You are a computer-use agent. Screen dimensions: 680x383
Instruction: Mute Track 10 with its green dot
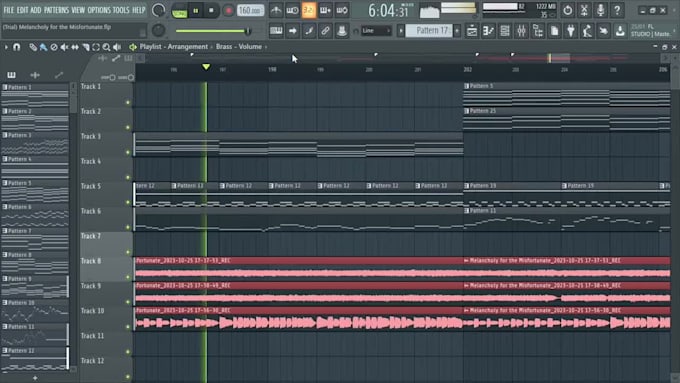128,327
